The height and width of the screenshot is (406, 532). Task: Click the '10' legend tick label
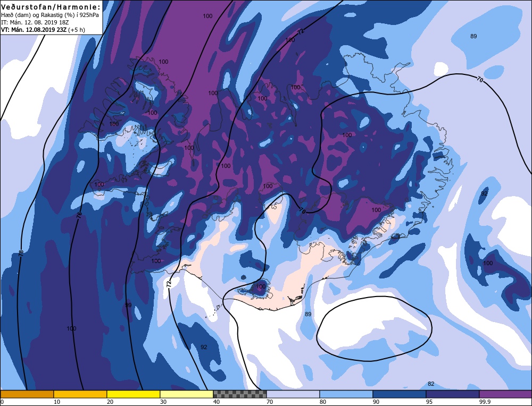(x=57, y=402)
